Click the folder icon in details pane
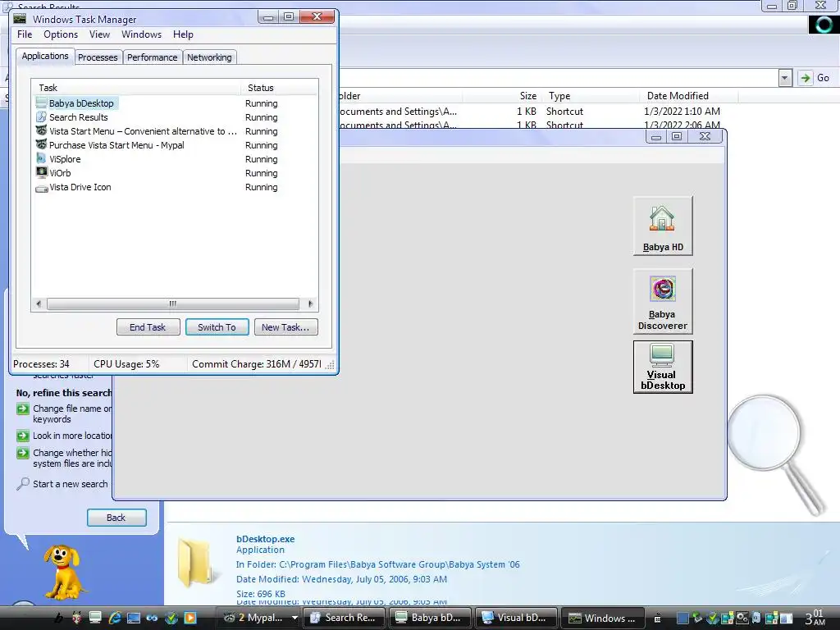This screenshot has height=630, width=840. click(197, 563)
